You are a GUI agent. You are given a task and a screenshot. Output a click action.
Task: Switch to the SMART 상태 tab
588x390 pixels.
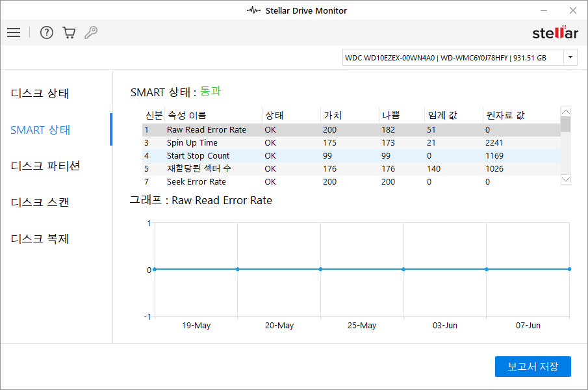[40, 130]
